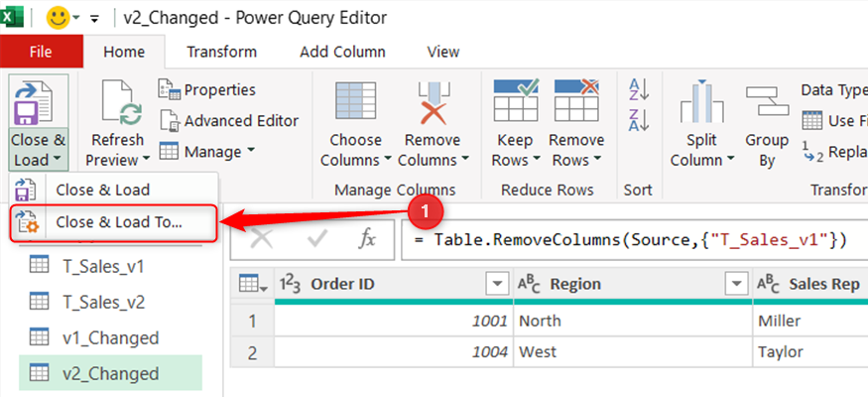
Task: Open the Advanced Editor
Action: [x=229, y=121]
